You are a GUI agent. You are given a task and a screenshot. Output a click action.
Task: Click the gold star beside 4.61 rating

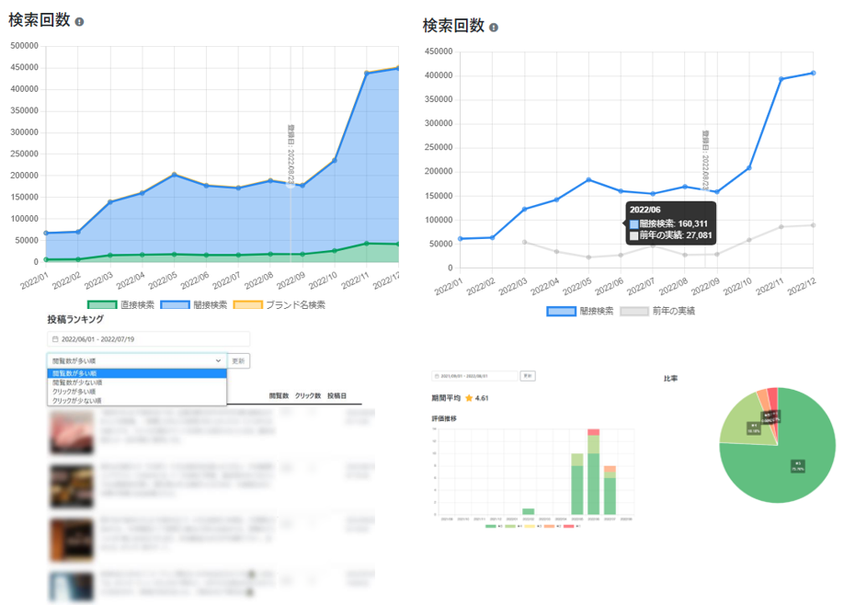(x=469, y=398)
